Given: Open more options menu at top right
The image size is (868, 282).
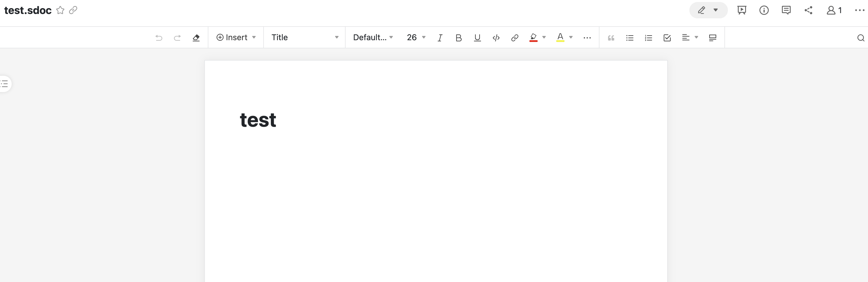Looking at the screenshot, I should click(860, 10).
